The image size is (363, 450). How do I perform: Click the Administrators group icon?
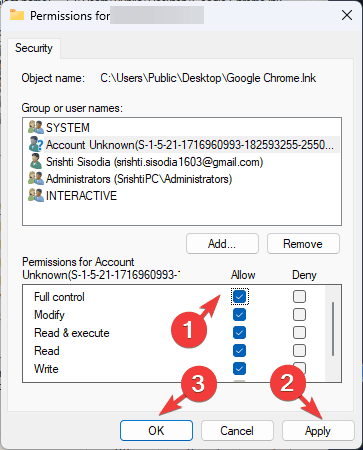(36, 179)
